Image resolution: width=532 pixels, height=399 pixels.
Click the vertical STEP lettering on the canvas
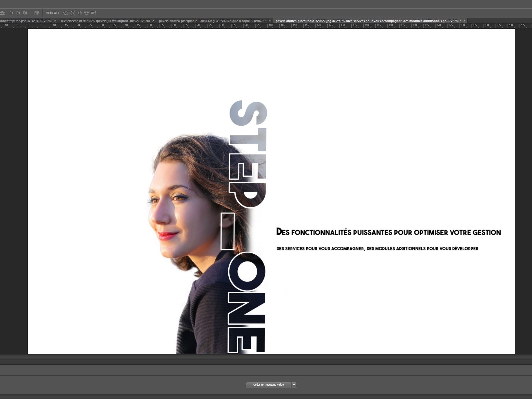pos(248,154)
